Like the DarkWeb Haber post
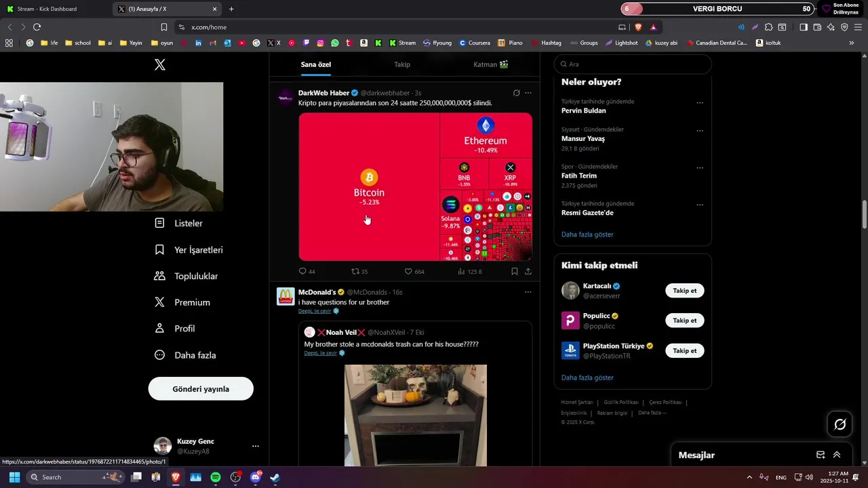Image resolution: width=868 pixels, height=488 pixels. [x=414, y=271]
